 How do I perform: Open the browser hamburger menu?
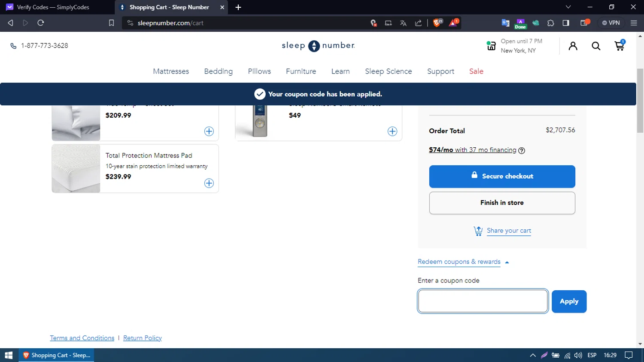coord(634,23)
